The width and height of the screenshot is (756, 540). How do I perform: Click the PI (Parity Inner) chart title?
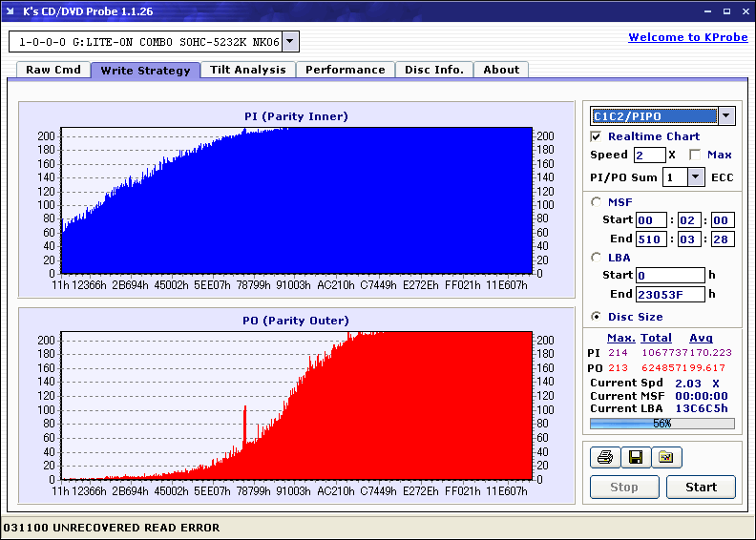tap(296, 116)
